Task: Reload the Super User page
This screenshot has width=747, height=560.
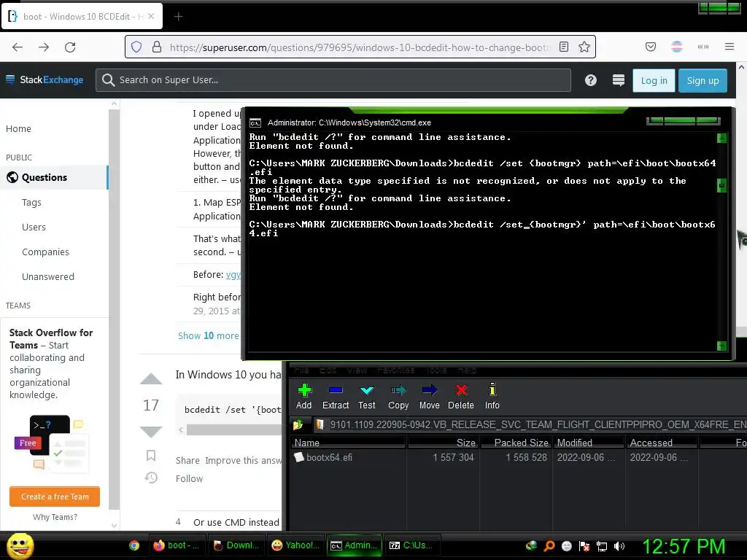Action: (70, 47)
